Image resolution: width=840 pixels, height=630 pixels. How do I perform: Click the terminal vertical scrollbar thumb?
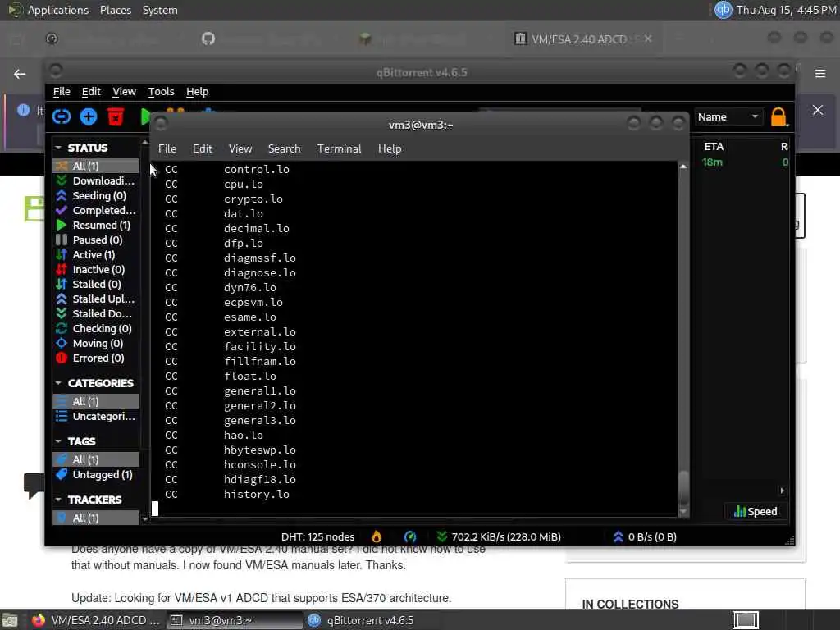[683, 487]
